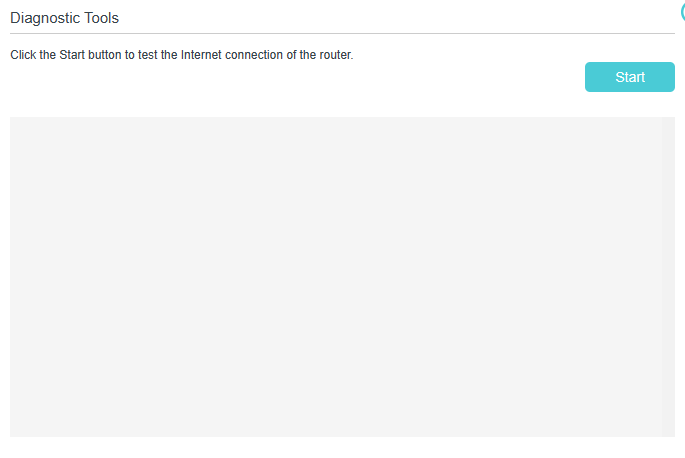Show help via the partially visible circle icon
The width and height of the screenshot is (685, 458).
[x=683, y=11]
